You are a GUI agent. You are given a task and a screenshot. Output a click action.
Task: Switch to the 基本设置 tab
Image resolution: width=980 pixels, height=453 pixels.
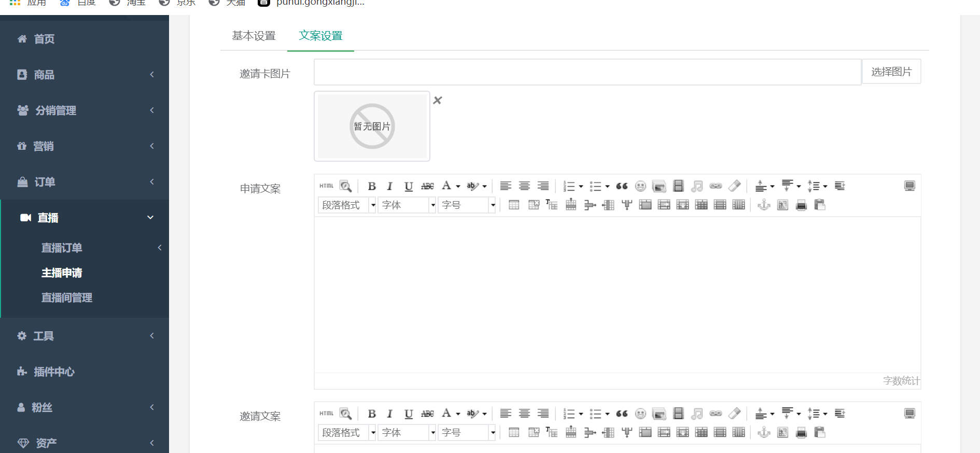254,36
